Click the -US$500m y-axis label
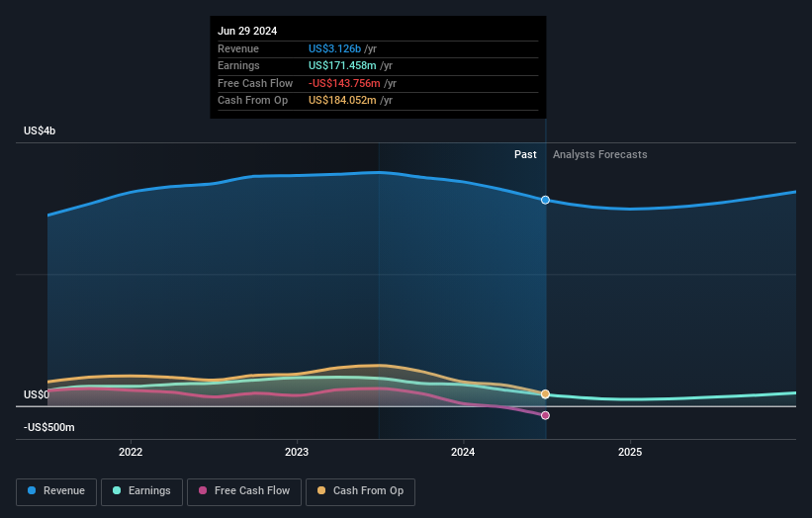This screenshot has width=812, height=518. click(x=49, y=427)
